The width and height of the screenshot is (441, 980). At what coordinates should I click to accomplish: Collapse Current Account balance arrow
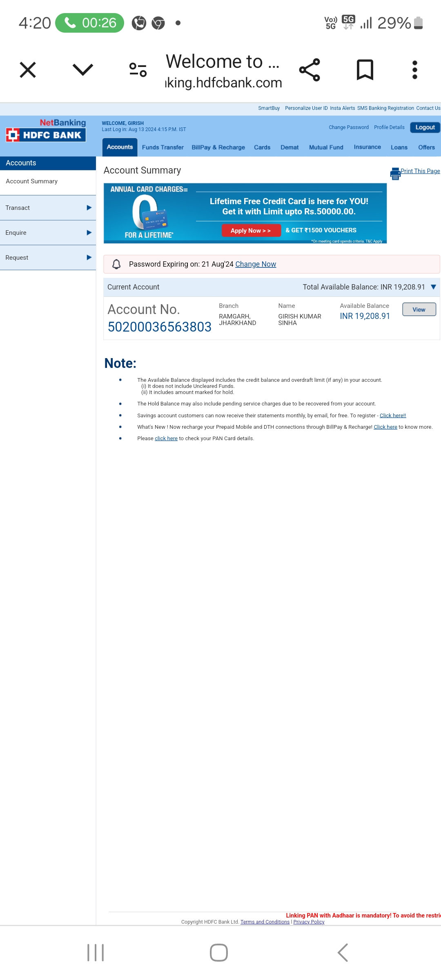(434, 287)
